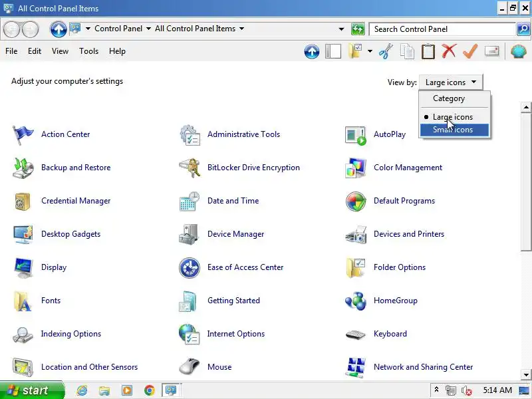The image size is (532, 399).
Task: Choose Small icons from the View by menu
Action: pyautogui.click(x=454, y=130)
